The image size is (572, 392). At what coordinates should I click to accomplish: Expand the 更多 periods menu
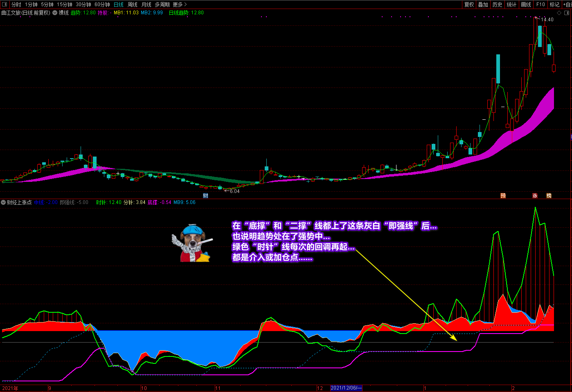pos(180,4)
